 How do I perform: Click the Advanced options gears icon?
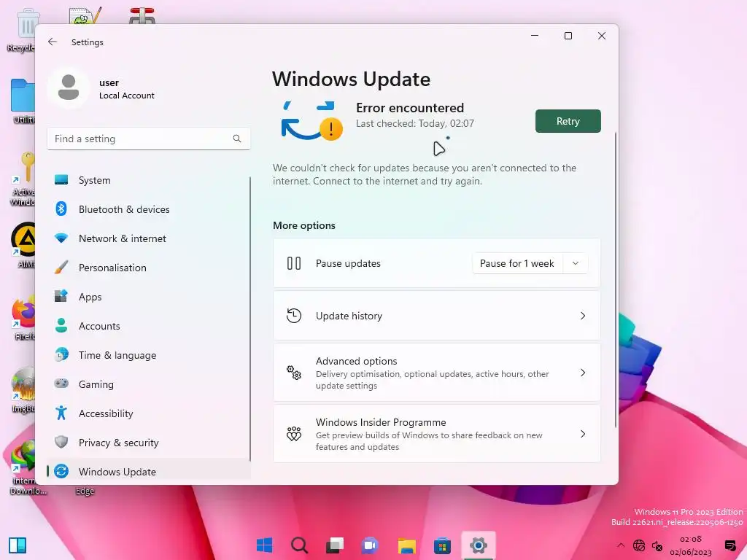pos(294,373)
